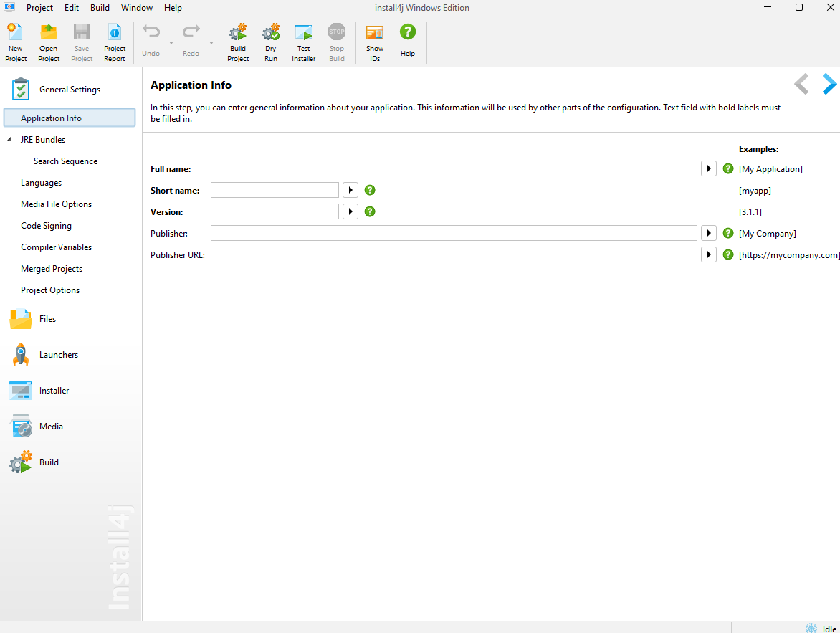
Task: Click the install4j app icon in title bar
Action: click(x=9, y=7)
